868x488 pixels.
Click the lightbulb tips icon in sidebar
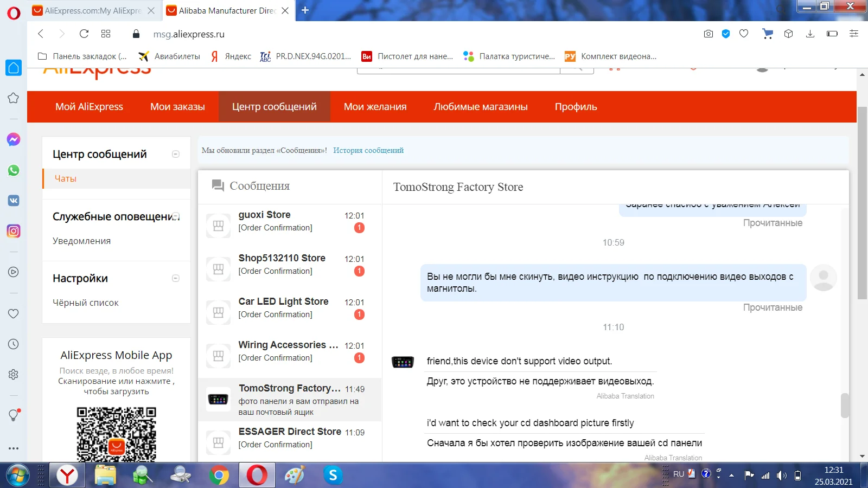(x=14, y=415)
